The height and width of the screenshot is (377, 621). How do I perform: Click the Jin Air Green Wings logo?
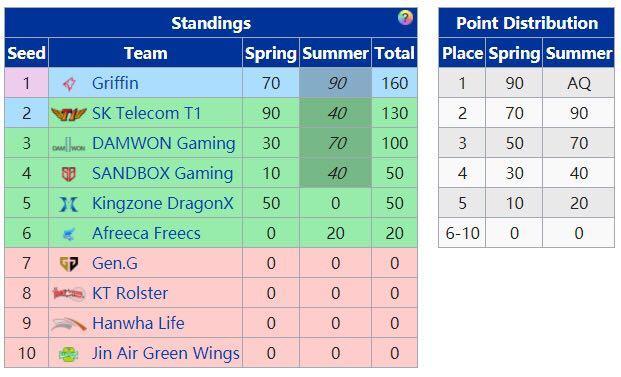pyautogui.click(x=69, y=354)
